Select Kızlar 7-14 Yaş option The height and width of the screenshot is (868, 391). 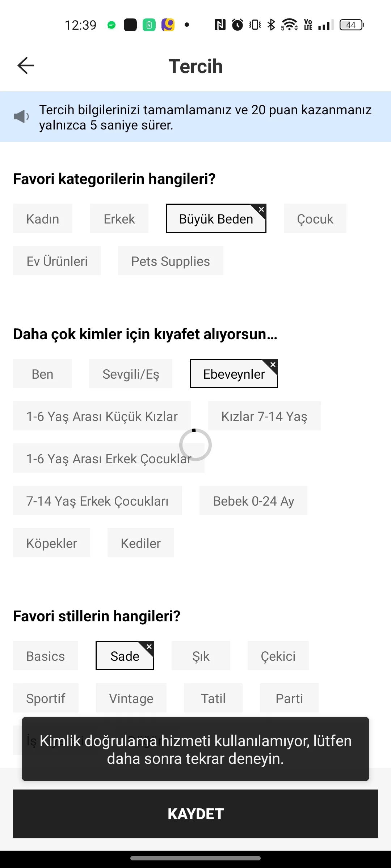(x=264, y=416)
